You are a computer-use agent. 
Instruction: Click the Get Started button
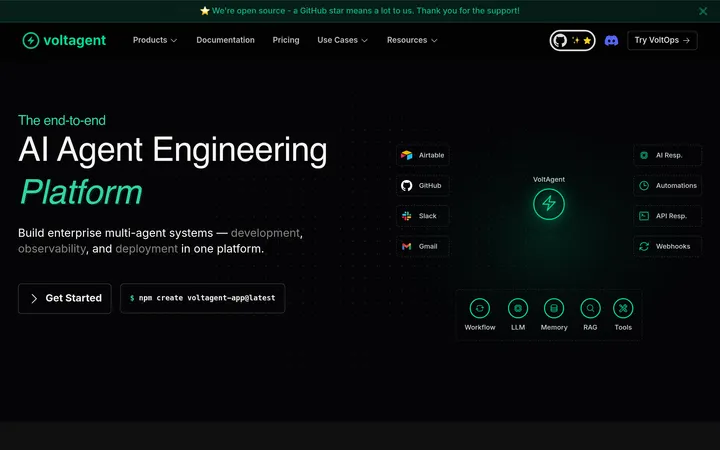point(65,298)
